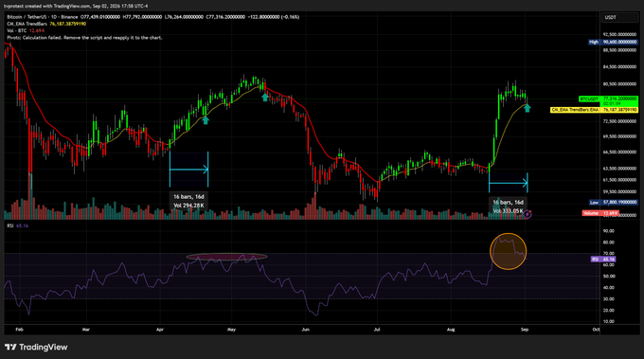Image resolution: width=644 pixels, height=359 pixels.
Task: Click the Jul label on the time axis
Action: (x=377, y=330)
